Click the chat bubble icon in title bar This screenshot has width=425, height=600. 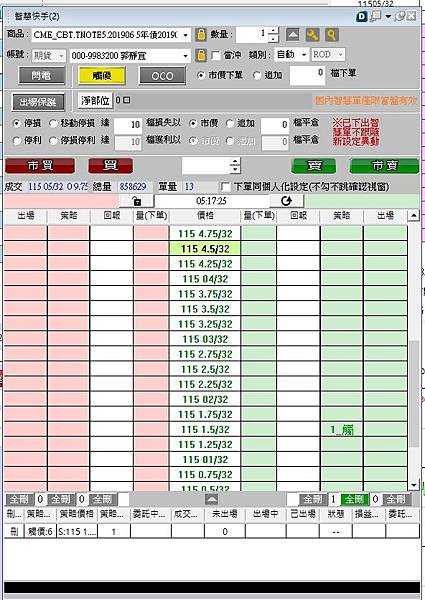(x=376, y=16)
